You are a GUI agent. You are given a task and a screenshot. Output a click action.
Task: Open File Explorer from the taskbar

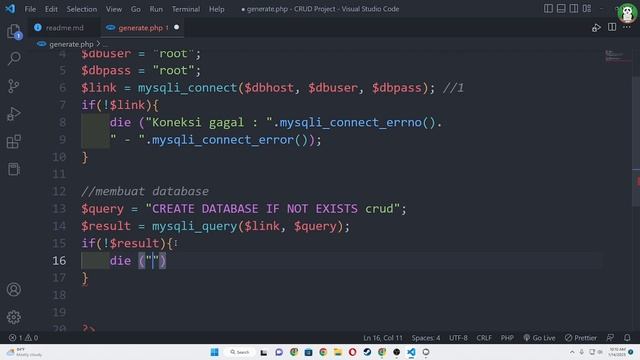coord(338,352)
